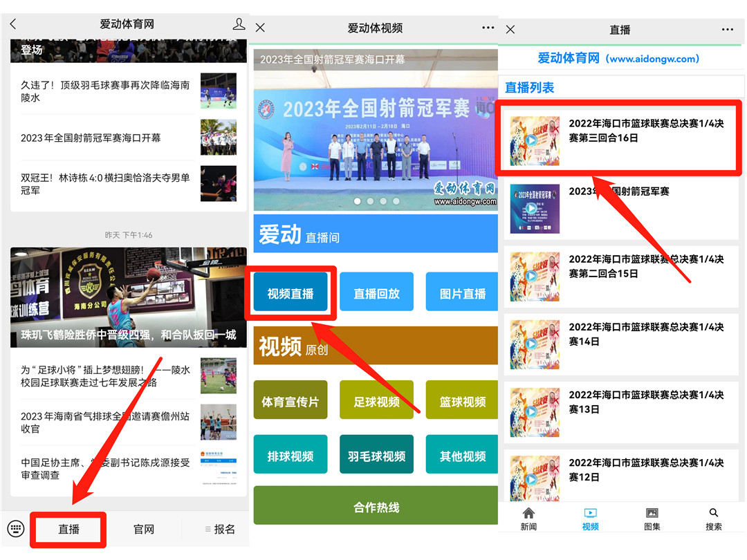Open article 2023年海南省气排球全国邀请赛儋州站收官

coord(128,422)
